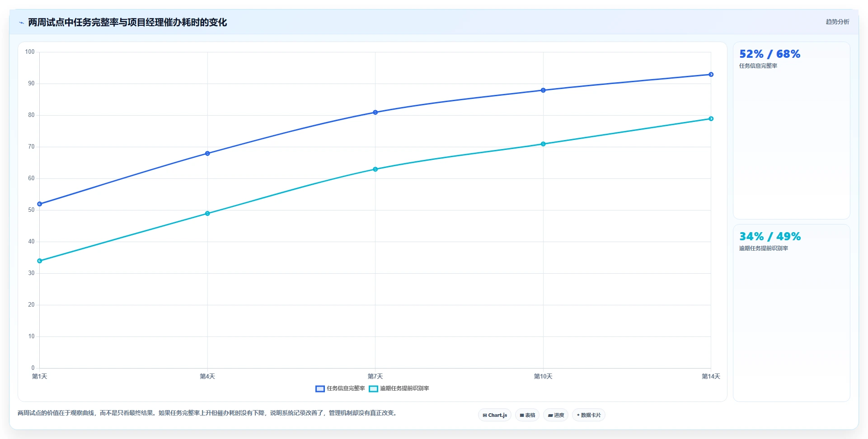
Task: Click the 60 y-axis label
Action: point(31,178)
